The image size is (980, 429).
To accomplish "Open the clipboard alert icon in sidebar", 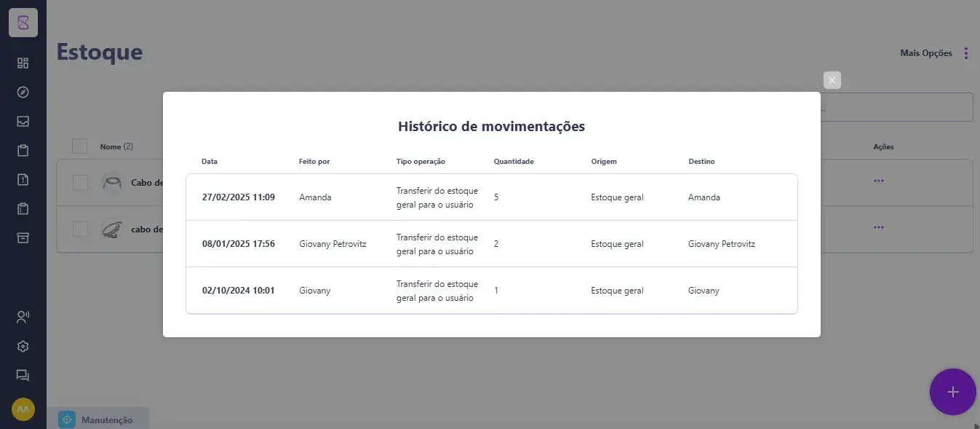I will [x=23, y=180].
